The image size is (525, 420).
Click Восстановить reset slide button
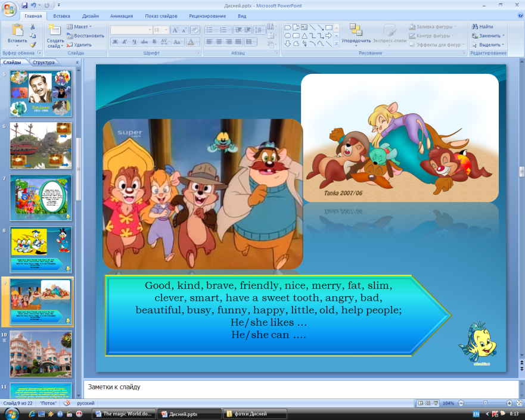click(85, 36)
